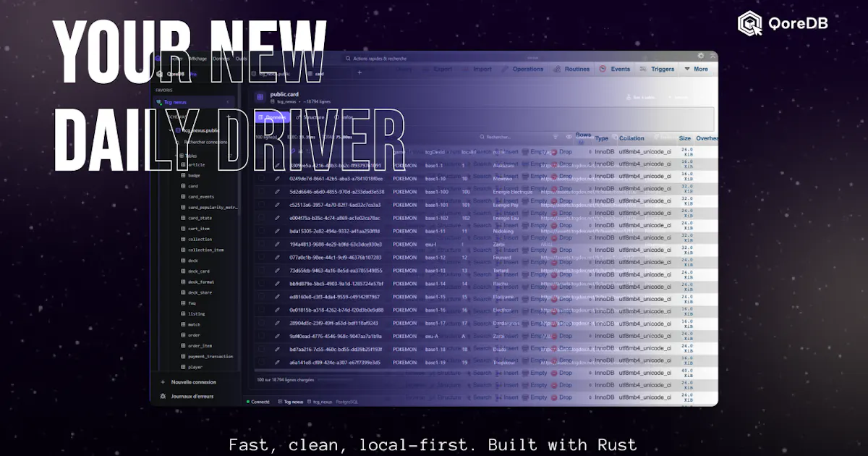Screen dimensions: 868x456
Task: Switch to the Infos tab
Action: point(344,117)
